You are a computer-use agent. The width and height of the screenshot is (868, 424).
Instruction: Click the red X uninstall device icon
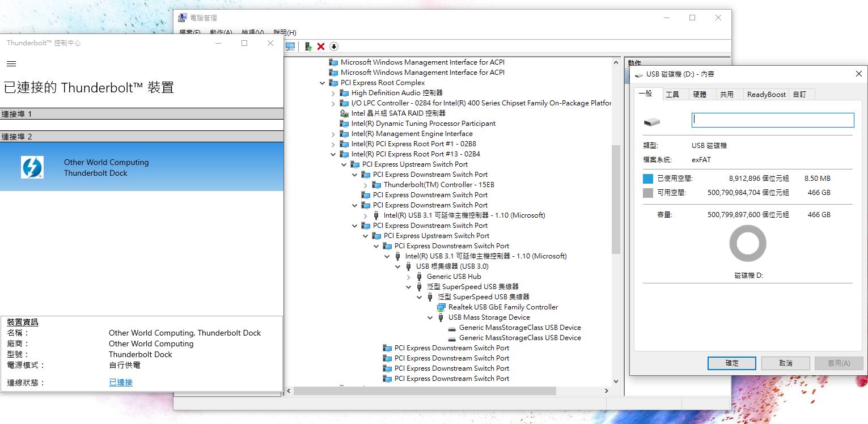click(321, 46)
